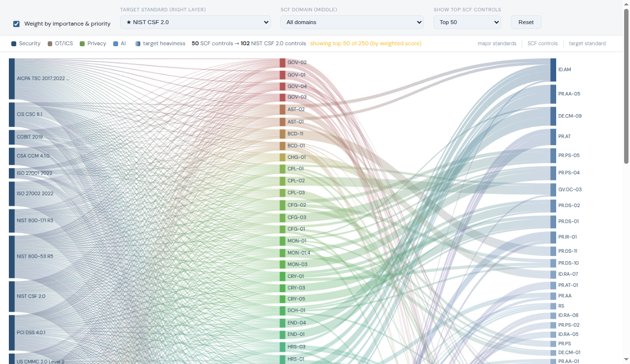The height and width of the screenshot is (364, 630).
Task: Click the CRY-05 control node
Action: [x=283, y=299]
